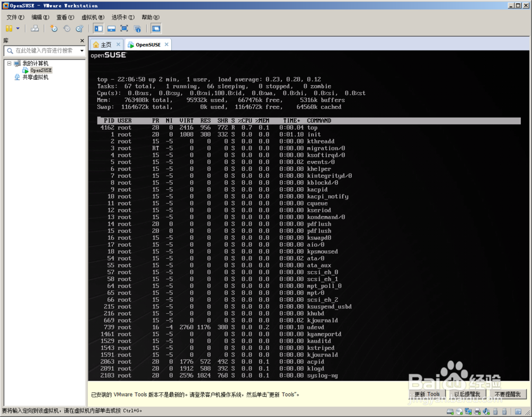Viewport: 532px width, 417px height.
Task: Click the 'kpsmoused' process row
Action: pyautogui.click(x=219, y=252)
